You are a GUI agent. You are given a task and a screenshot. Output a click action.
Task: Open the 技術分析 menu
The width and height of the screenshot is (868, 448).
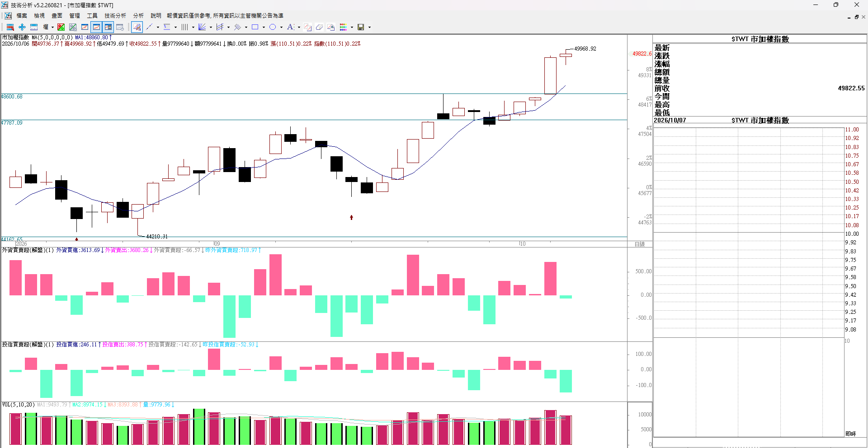[x=115, y=16]
